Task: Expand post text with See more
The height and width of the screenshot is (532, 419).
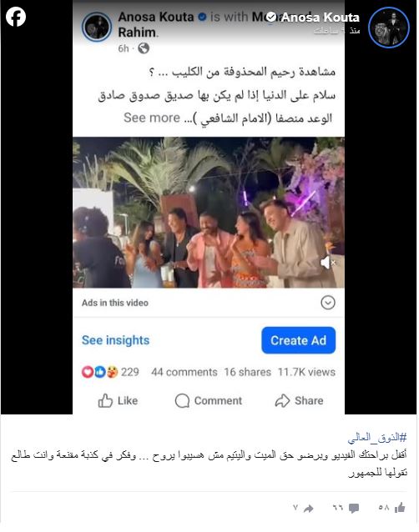Action: tap(152, 118)
